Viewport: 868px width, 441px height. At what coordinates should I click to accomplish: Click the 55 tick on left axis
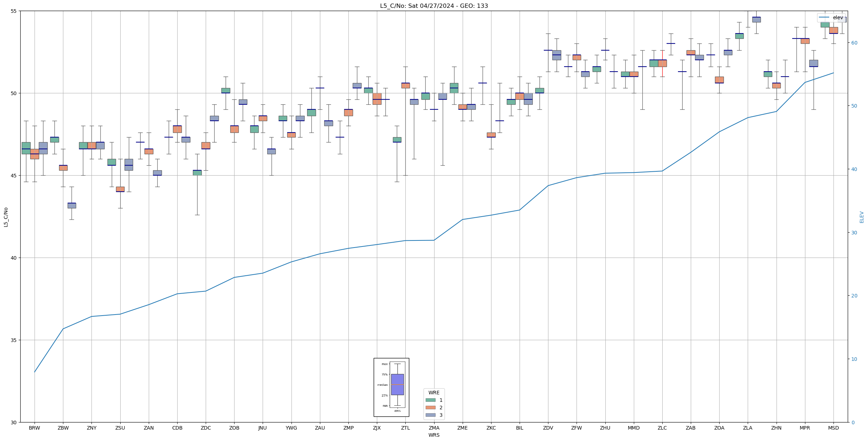point(14,11)
